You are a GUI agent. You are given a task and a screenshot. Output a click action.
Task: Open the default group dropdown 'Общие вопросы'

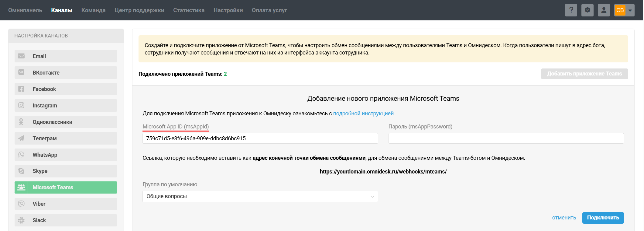tap(260, 196)
